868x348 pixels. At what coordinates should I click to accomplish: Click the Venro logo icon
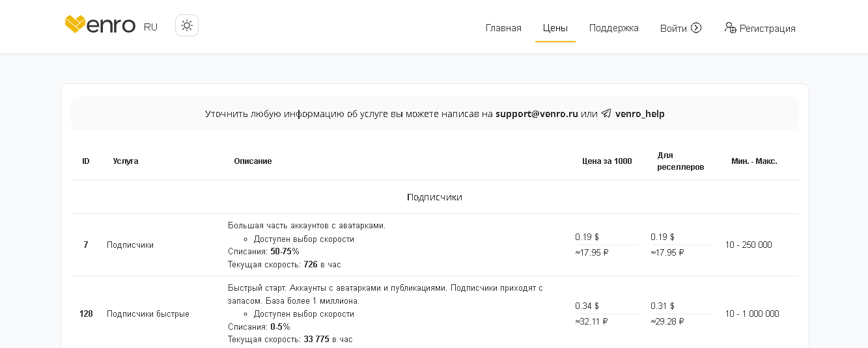pyautogui.click(x=76, y=25)
